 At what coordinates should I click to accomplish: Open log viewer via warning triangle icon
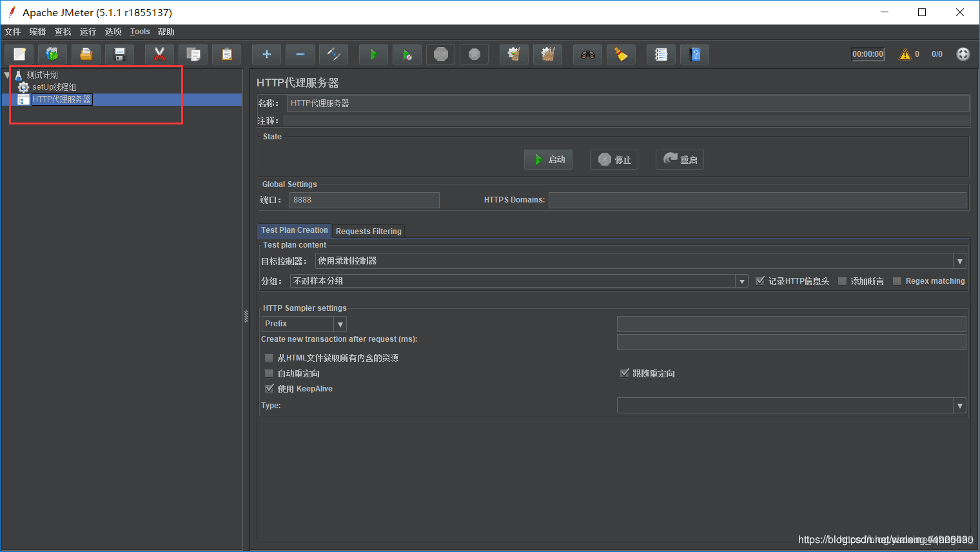(905, 54)
